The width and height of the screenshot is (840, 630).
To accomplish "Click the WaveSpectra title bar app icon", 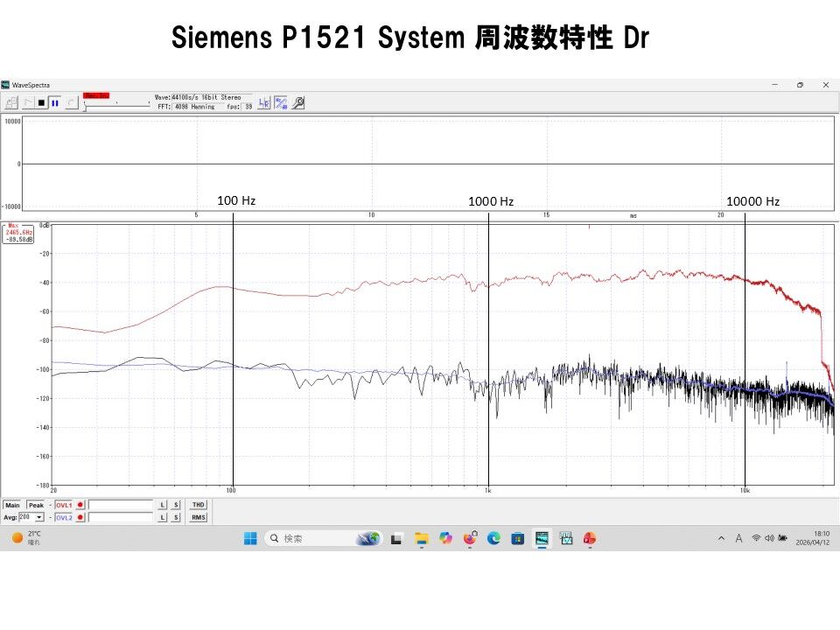I will (x=5, y=85).
